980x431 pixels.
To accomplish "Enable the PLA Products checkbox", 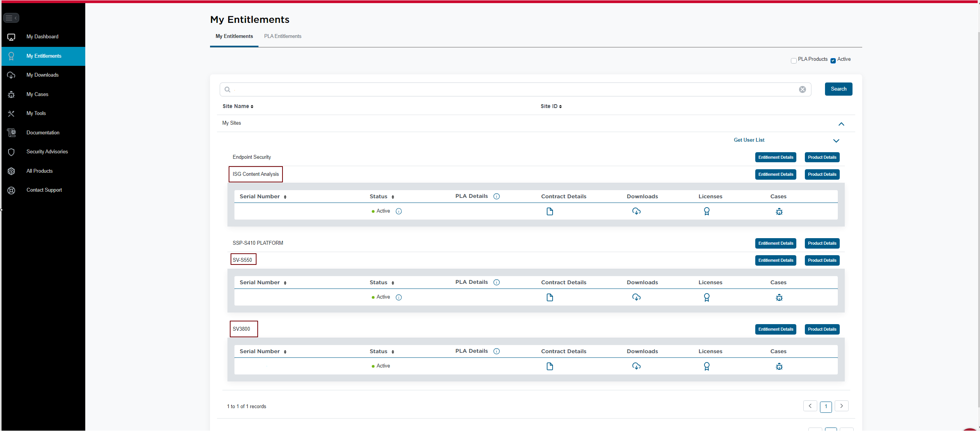I will [x=794, y=61].
